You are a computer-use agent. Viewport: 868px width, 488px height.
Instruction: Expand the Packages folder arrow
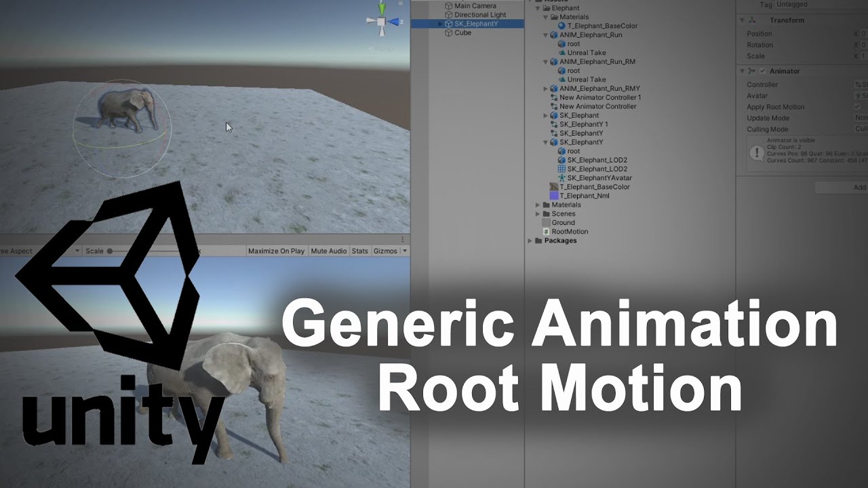(530, 241)
